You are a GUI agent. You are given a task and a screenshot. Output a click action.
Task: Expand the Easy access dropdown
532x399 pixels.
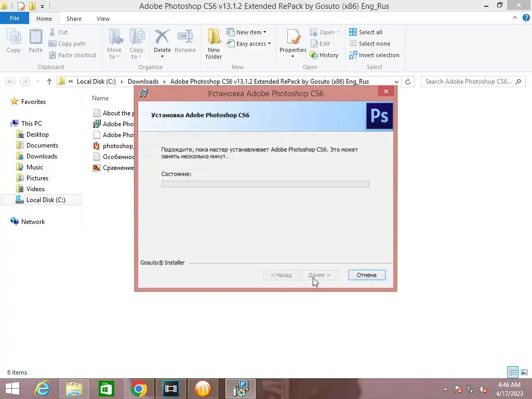[249, 44]
